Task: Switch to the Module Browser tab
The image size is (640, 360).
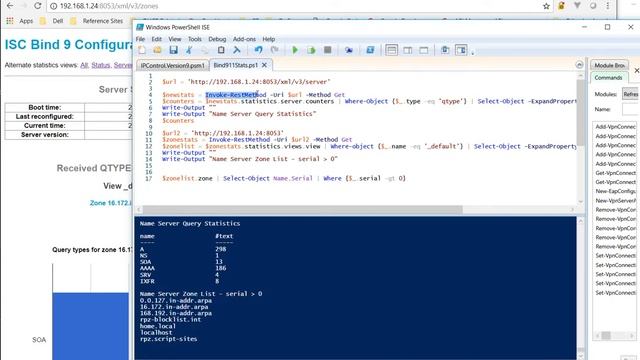Action: point(609,65)
